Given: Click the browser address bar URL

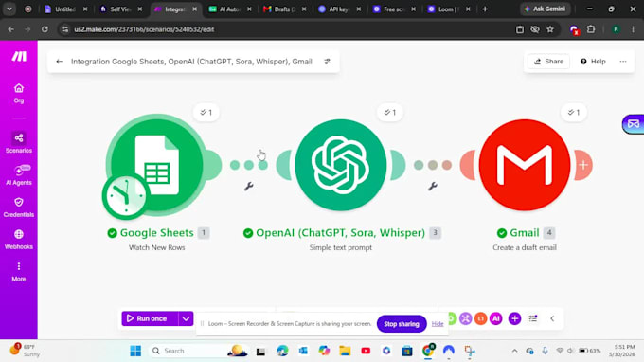Looking at the screenshot, I should [144, 29].
